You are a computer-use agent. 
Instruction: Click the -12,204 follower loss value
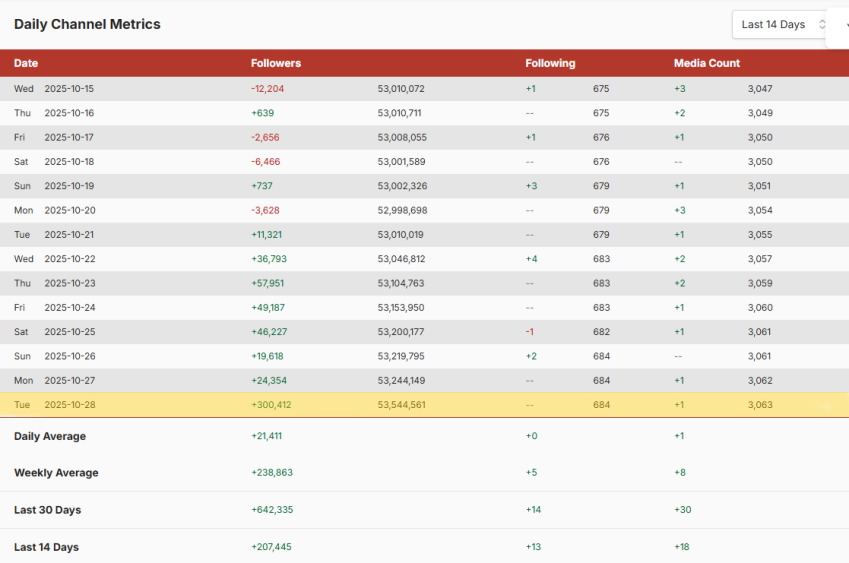[267, 89]
